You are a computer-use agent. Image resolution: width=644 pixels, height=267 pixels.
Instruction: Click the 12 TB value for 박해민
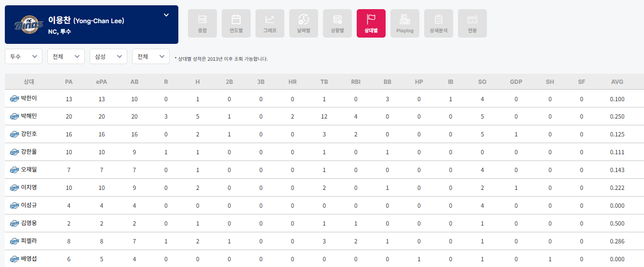[x=324, y=117]
